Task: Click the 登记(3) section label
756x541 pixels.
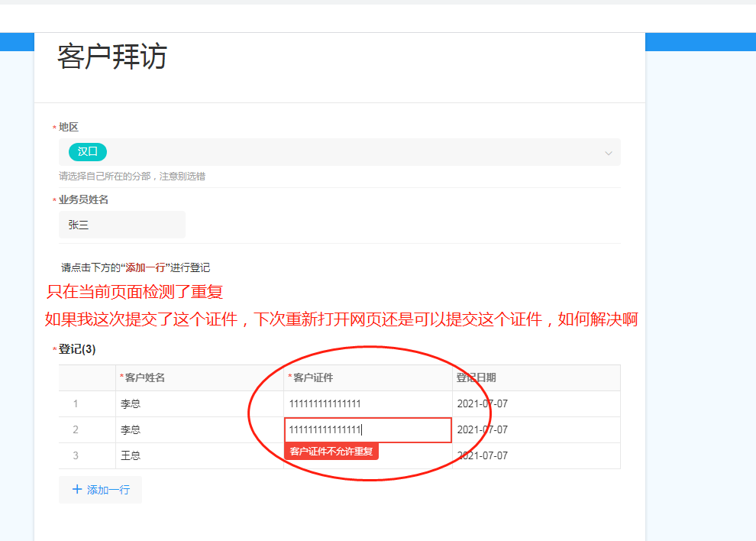Action: (77, 349)
